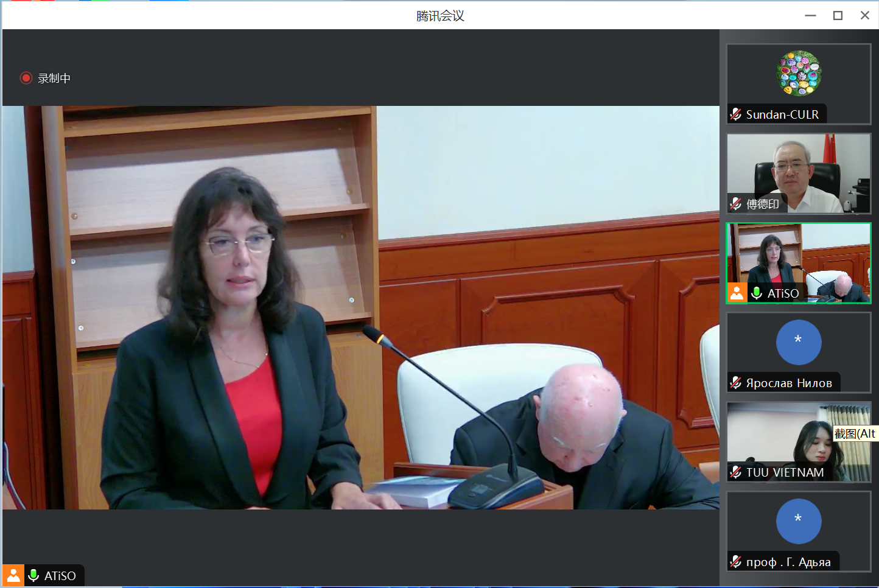Click green microphone icon below main video
The image size is (879, 588).
[x=33, y=576]
